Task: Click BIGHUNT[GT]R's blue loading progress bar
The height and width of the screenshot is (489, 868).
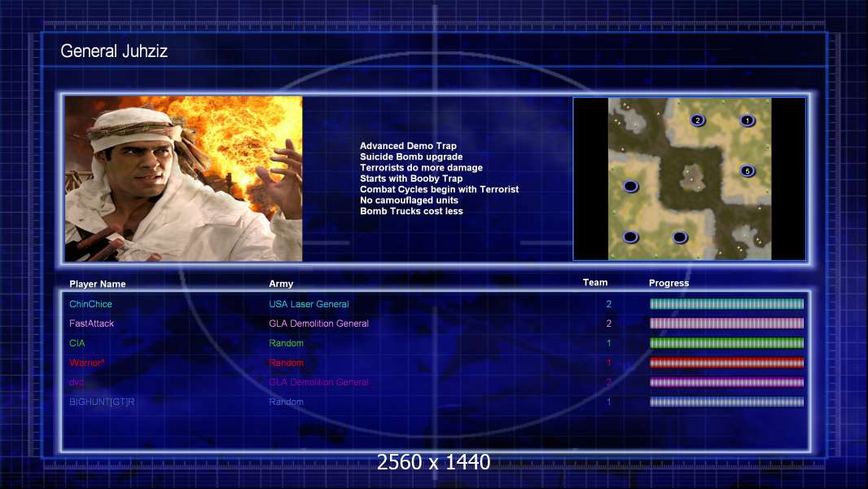Action: [x=727, y=402]
